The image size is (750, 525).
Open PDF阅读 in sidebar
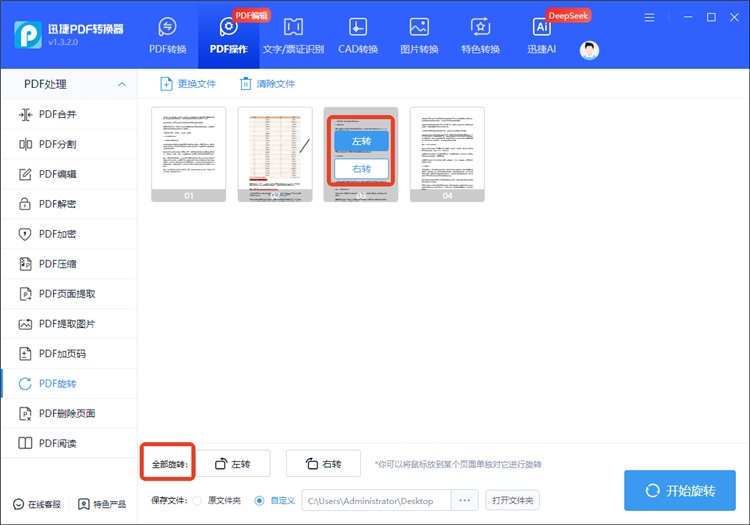point(69,443)
